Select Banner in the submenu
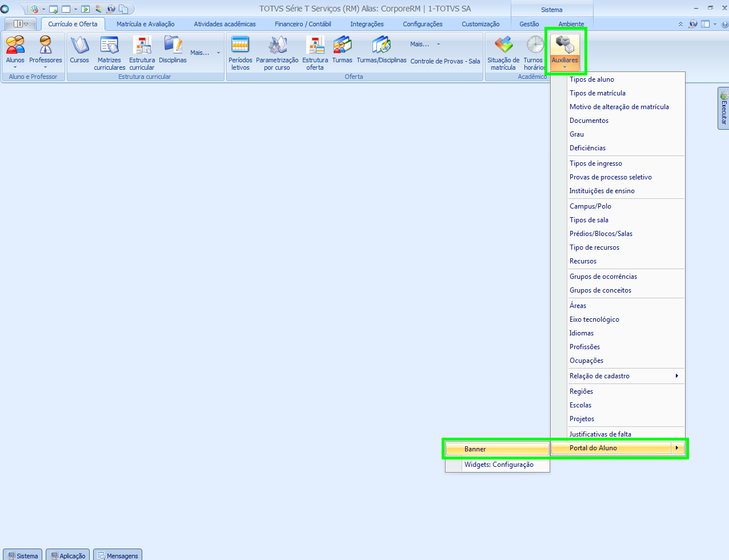The image size is (729, 560). point(498,449)
